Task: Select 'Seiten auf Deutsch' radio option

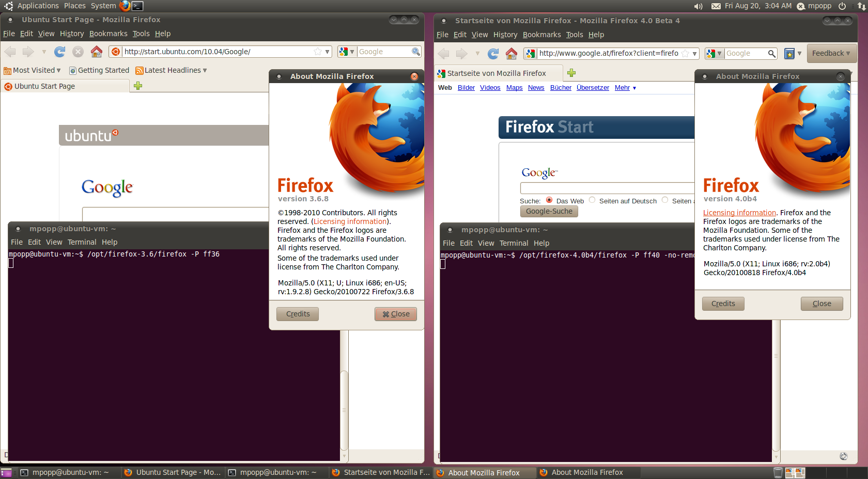Action: pyautogui.click(x=592, y=200)
